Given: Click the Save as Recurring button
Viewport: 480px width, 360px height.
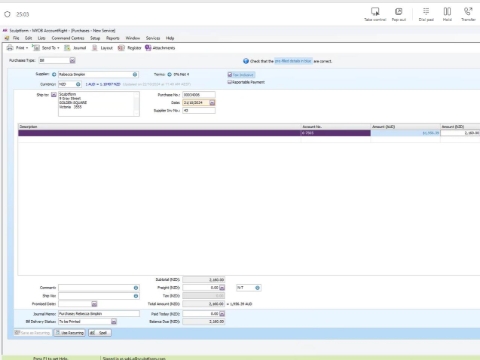Looking at the screenshot, I should 33,333.
